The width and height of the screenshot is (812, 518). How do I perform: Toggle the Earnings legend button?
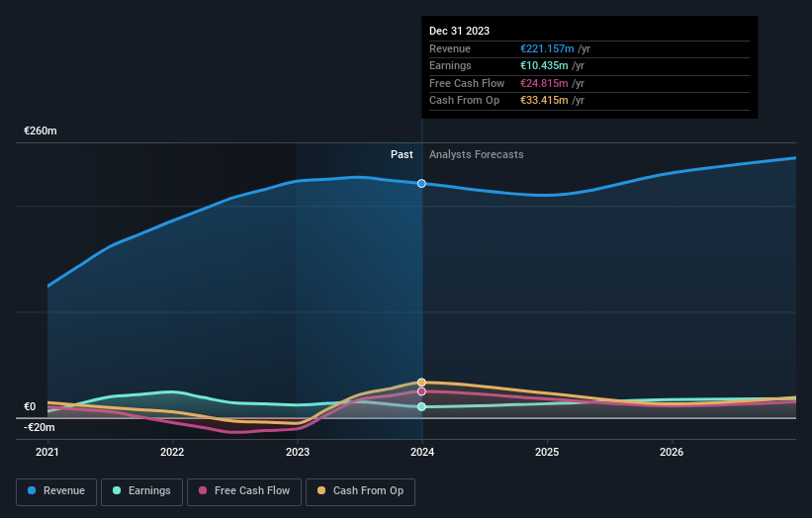pyautogui.click(x=141, y=491)
